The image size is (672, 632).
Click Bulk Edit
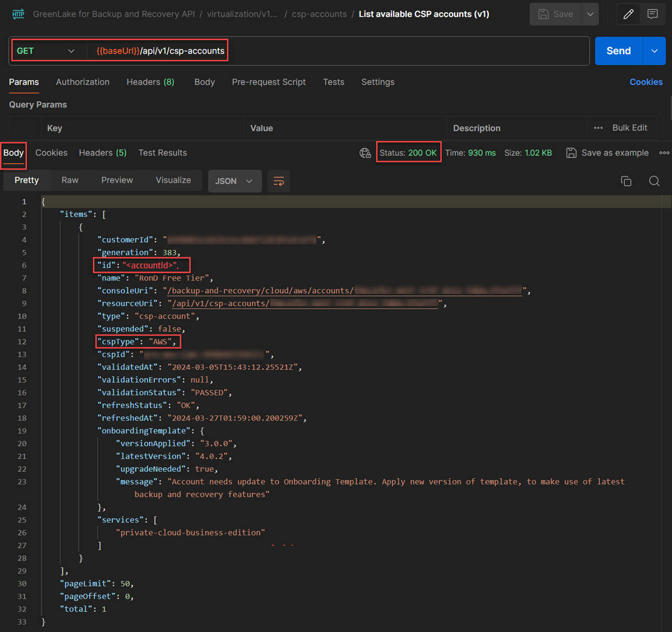click(630, 128)
